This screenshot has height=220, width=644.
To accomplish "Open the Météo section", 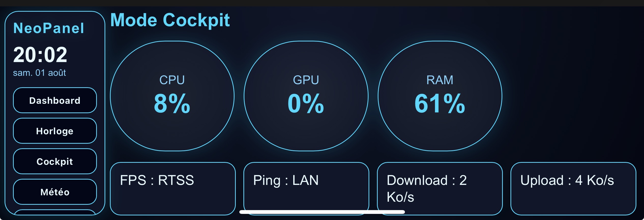I will click(55, 192).
